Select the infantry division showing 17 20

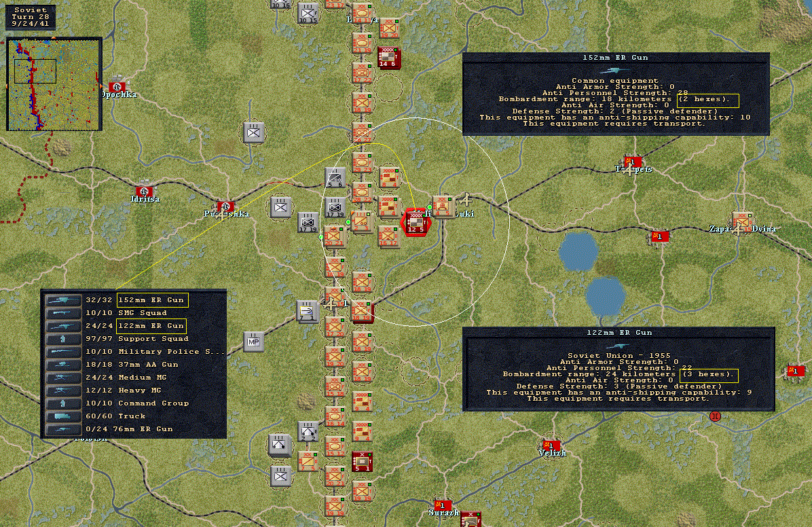pyautogui.click(x=335, y=327)
